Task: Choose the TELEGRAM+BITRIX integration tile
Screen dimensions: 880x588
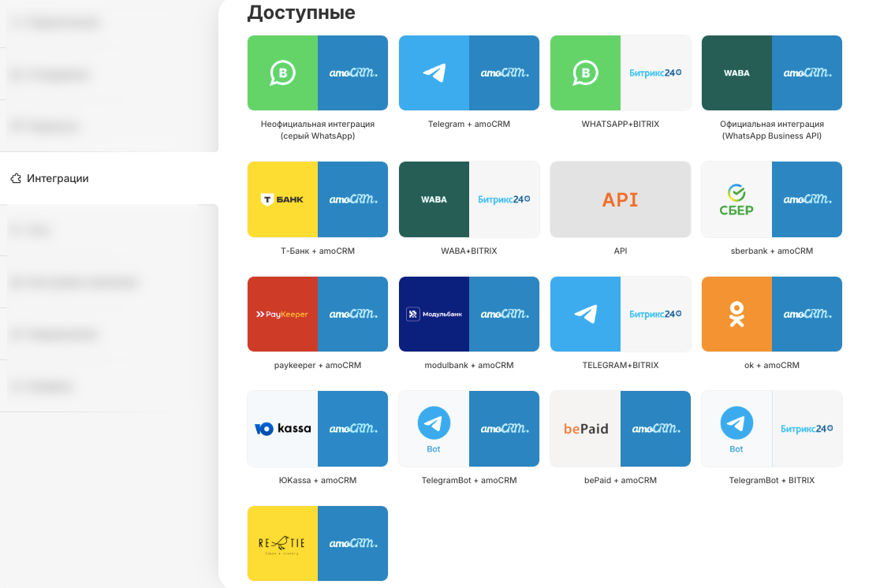Action: pos(621,314)
